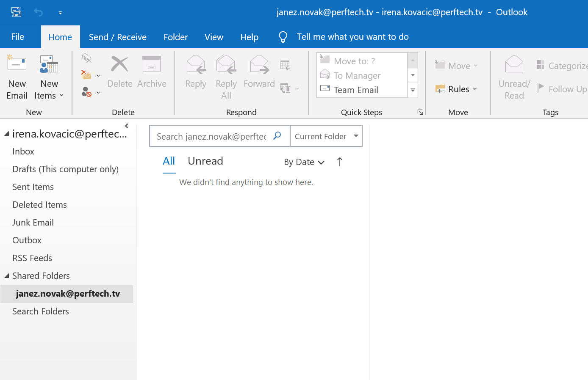This screenshot has height=380, width=588.
Task: Open the Inbox folder
Action: [x=23, y=151]
